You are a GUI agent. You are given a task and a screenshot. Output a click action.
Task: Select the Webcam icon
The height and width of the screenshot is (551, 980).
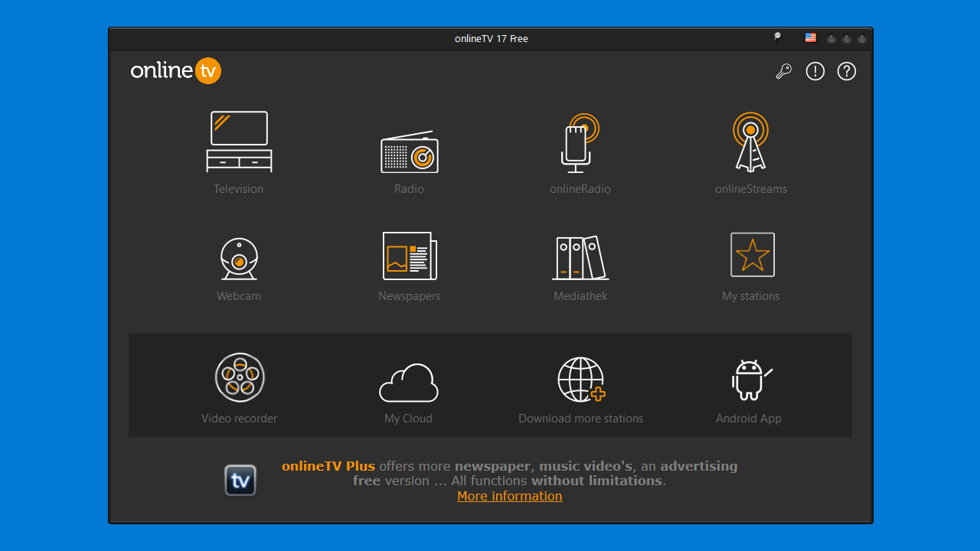239,259
